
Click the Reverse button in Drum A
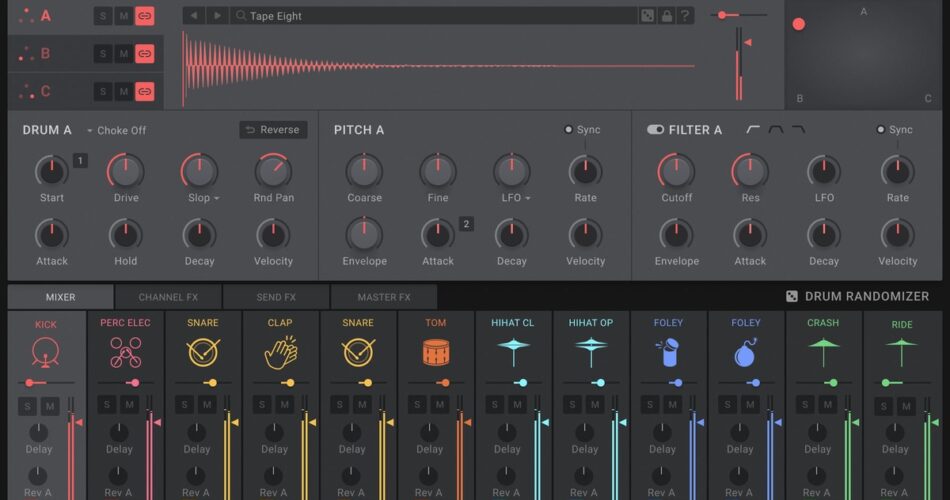[273, 130]
